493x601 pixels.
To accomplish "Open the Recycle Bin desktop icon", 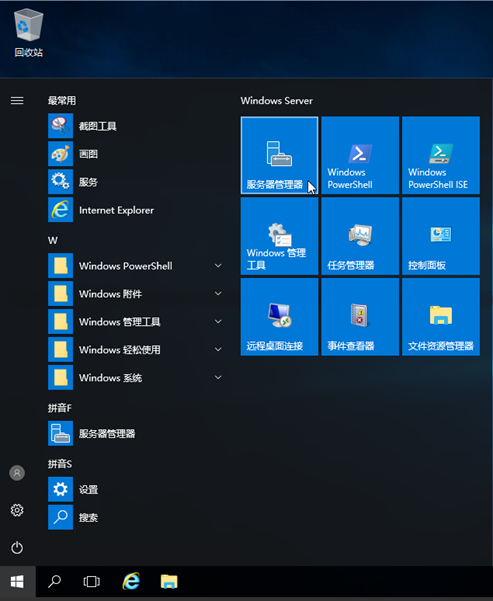I will (28, 34).
